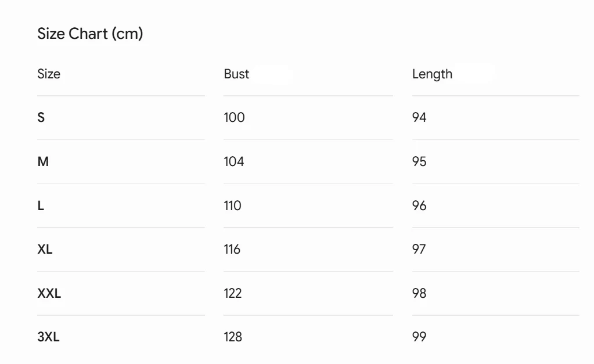Click the 3XL size row label

(49, 337)
